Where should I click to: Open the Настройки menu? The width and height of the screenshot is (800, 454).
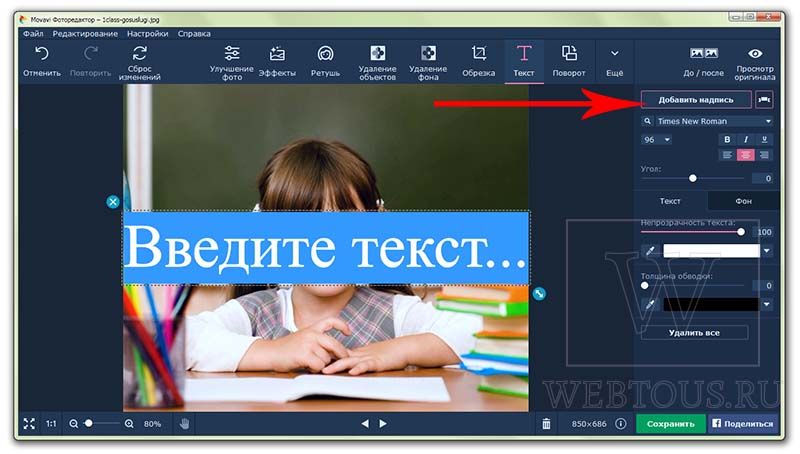coord(147,34)
